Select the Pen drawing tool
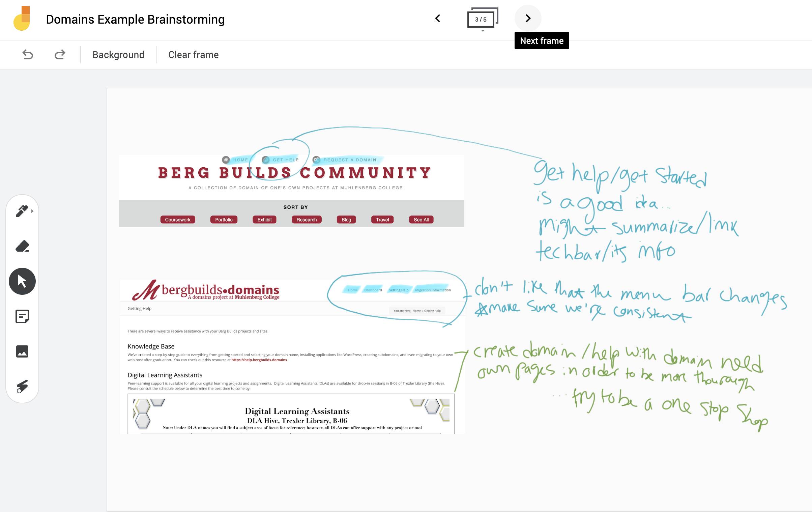 22,211
